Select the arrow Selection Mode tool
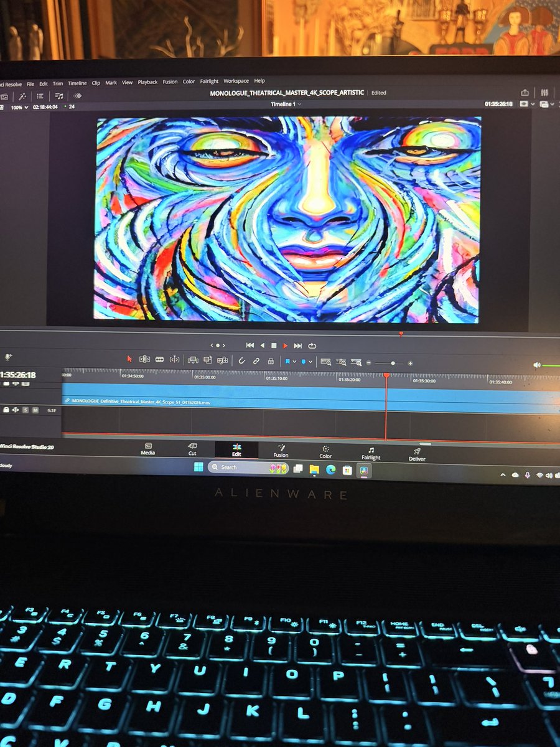This screenshot has height=747, width=560. [x=129, y=359]
